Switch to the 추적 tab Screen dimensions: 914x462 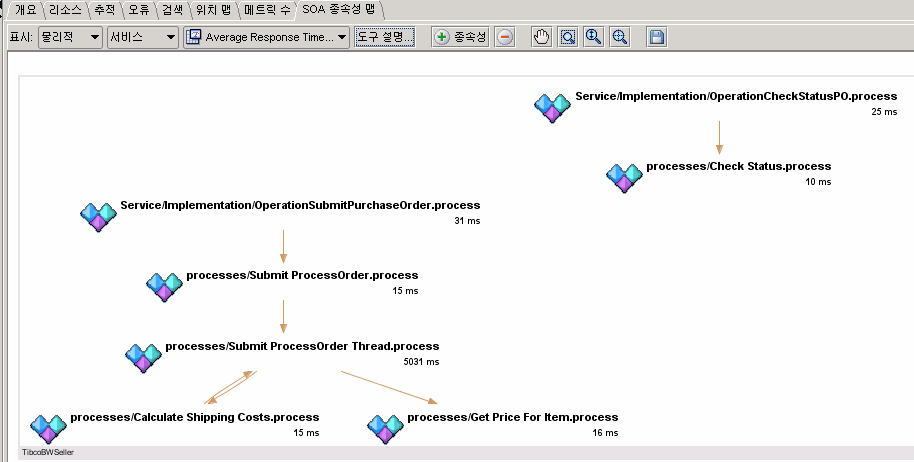coord(105,10)
